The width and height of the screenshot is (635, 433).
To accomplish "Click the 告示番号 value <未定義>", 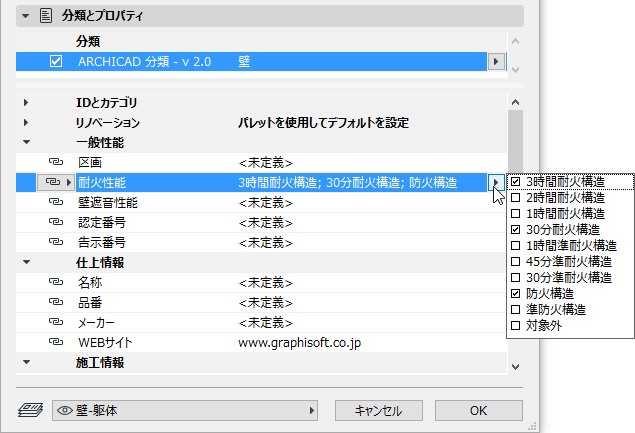I will pos(266,243).
